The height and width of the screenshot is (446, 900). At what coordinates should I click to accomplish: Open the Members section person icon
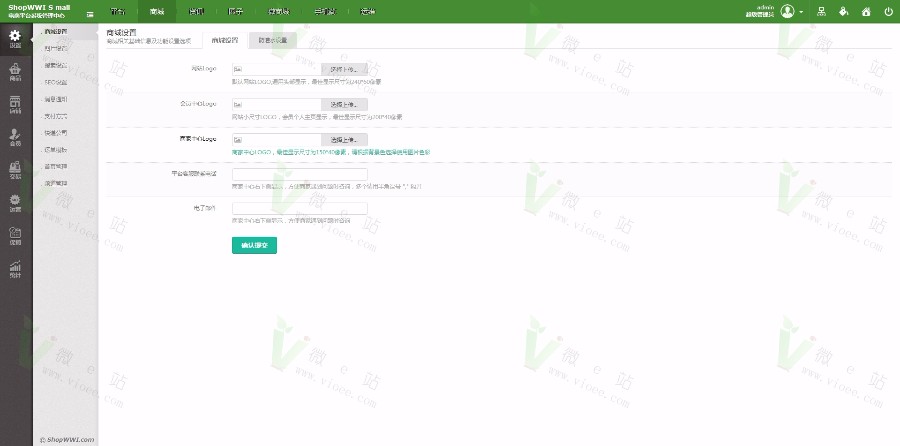click(15, 137)
